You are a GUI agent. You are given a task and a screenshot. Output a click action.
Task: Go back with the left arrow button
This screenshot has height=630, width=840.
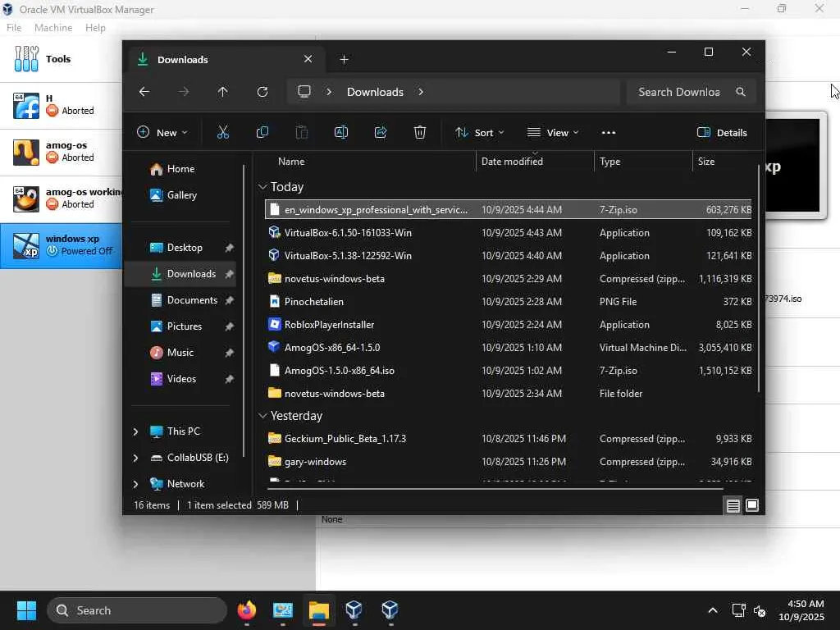click(144, 92)
